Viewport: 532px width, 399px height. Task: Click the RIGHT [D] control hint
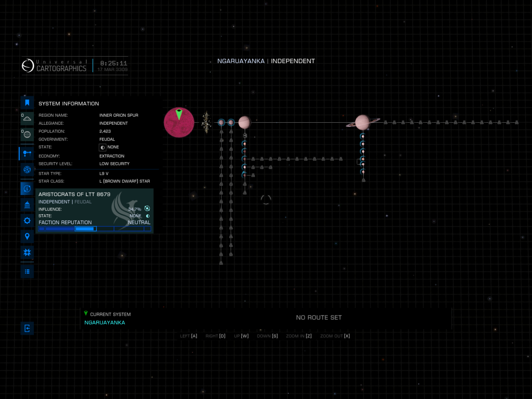(215, 336)
